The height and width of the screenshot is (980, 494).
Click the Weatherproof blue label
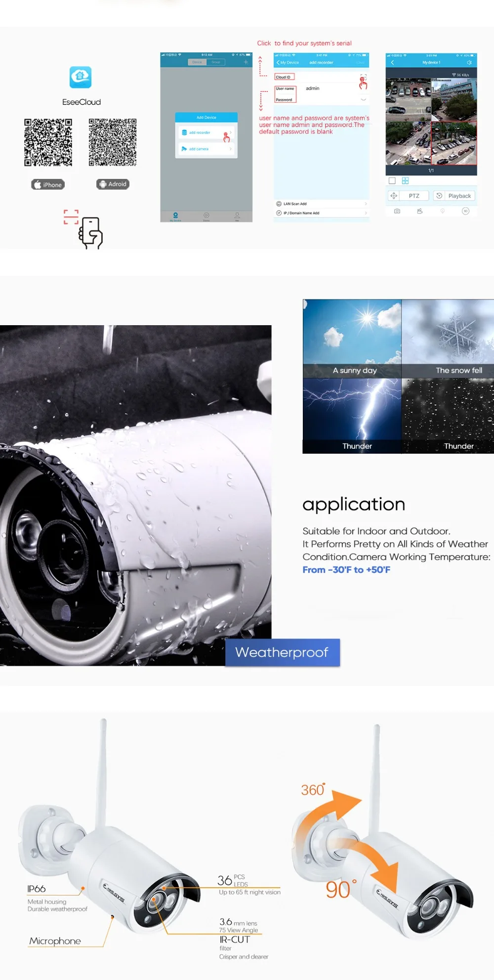pos(283,652)
